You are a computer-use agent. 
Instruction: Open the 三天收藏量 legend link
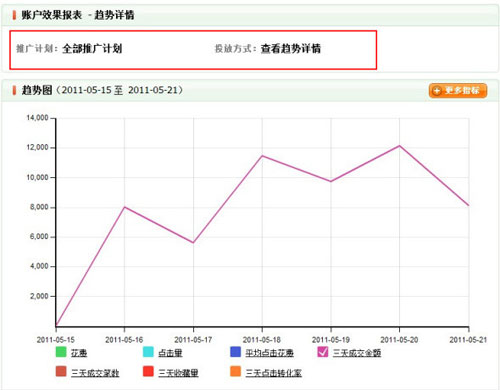coord(178,373)
